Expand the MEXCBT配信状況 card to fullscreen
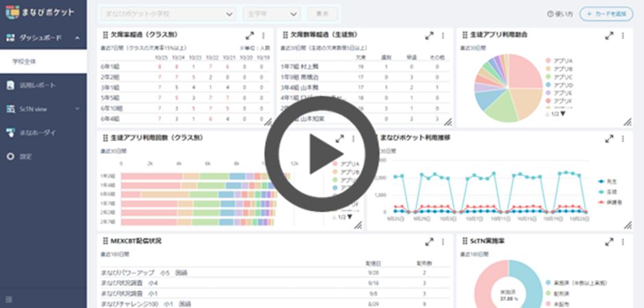Screen dimensions: 644x308 (430, 242)
